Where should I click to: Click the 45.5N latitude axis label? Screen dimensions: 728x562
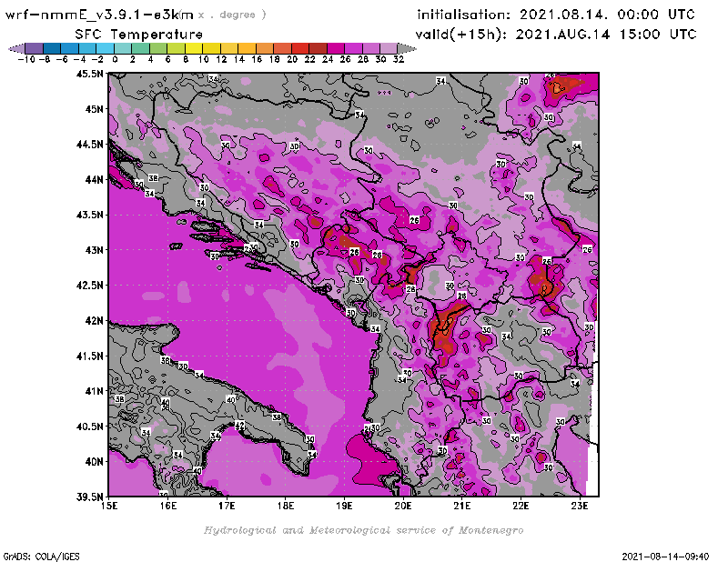[89, 74]
